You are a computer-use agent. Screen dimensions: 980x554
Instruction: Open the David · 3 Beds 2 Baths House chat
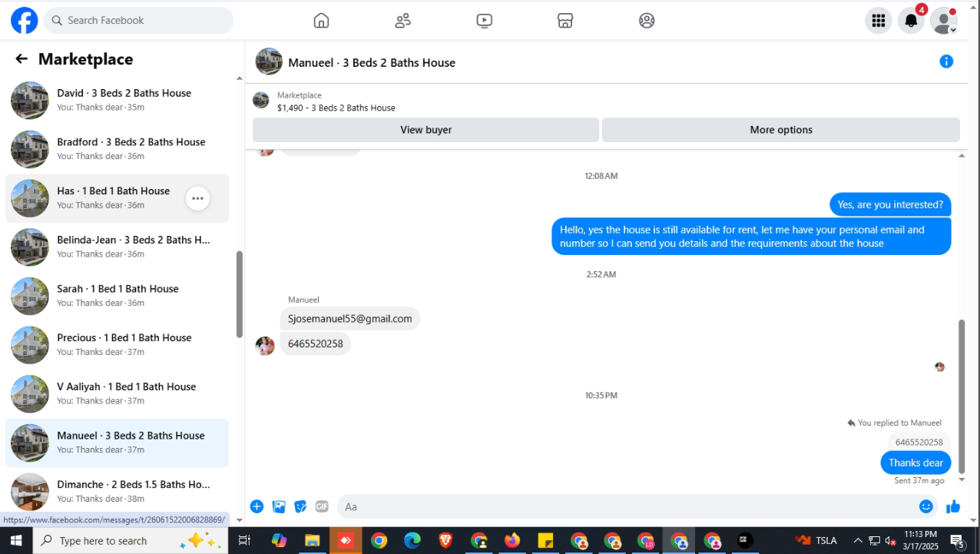click(x=117, y=101)
